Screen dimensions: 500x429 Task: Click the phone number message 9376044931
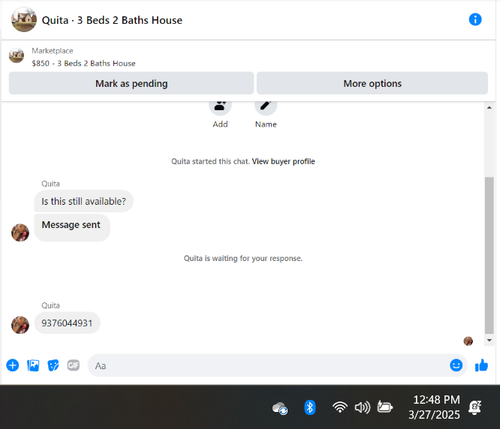coord(67,323)
